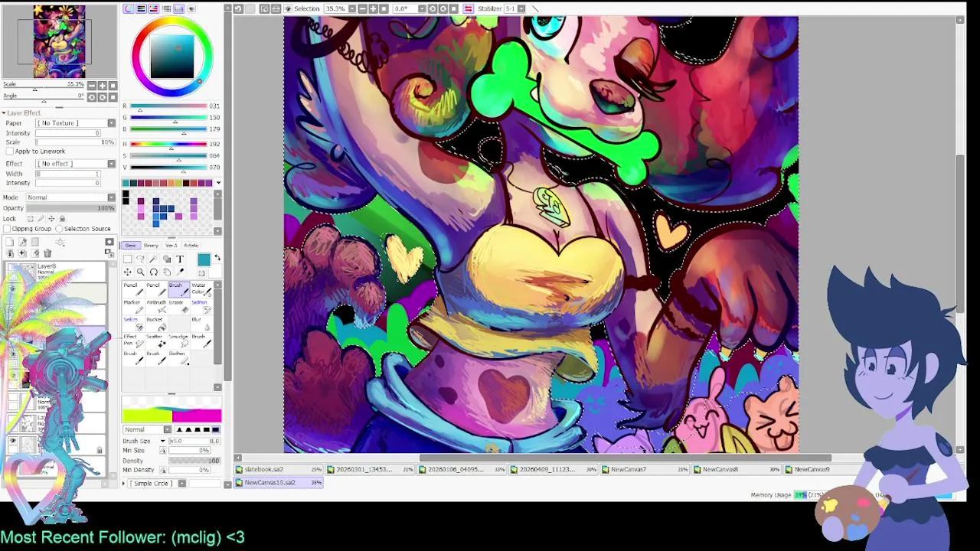Select the Bucket fill tool

(155, 324)
